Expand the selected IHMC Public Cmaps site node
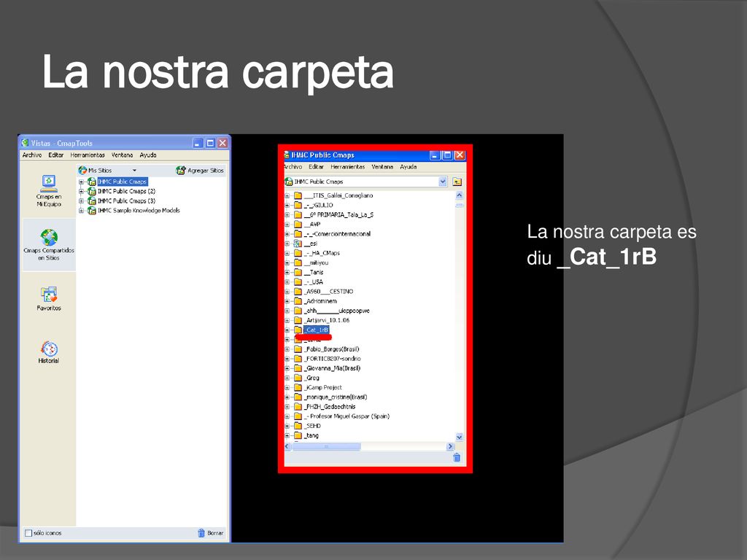747x560 pixels. pos(81,182)
